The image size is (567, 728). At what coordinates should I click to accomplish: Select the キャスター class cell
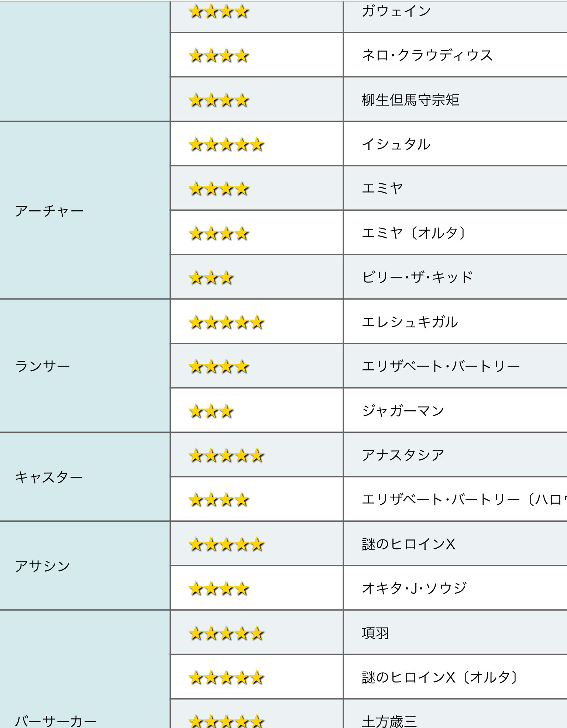click(x=49, y=477)
